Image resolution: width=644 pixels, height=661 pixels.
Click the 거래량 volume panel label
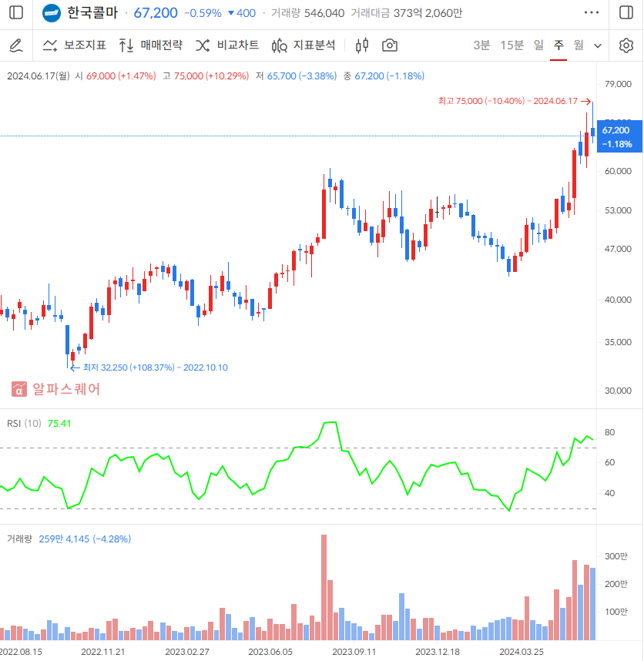(19, 539)
